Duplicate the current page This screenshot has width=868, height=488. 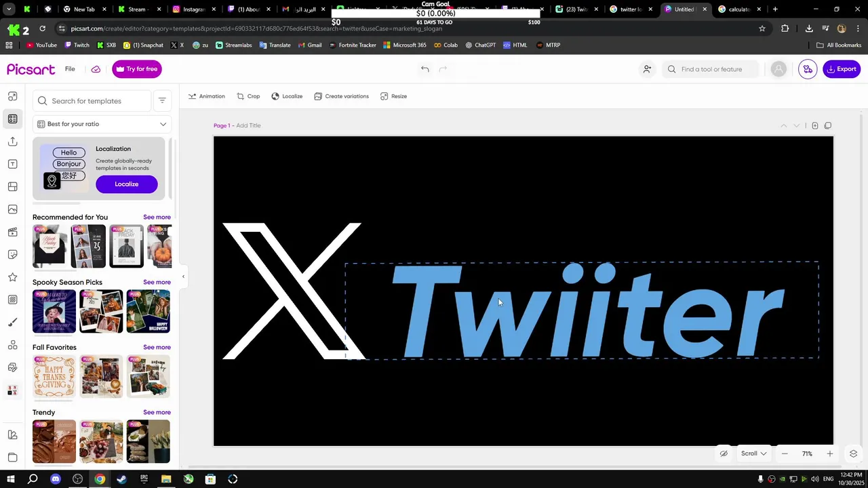pyautogui.click(x=827, y=125)
